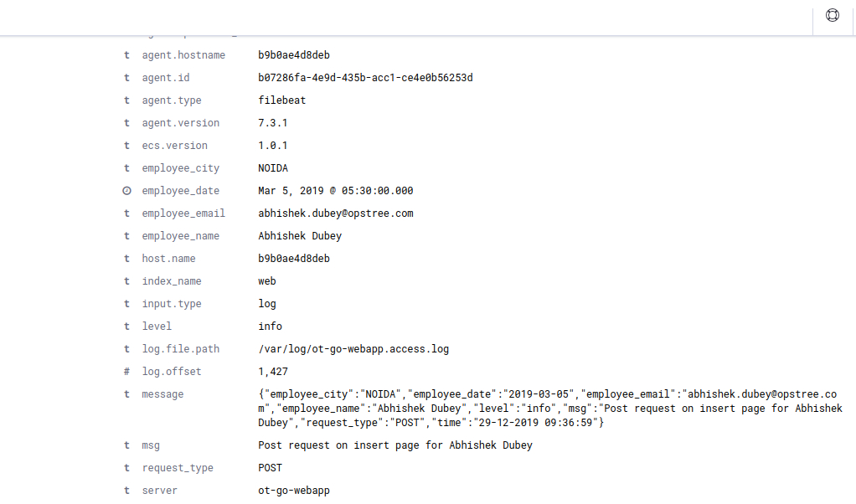Click the agent.version field name
Viewport: 856px width, 504px height.
(180, 122)
